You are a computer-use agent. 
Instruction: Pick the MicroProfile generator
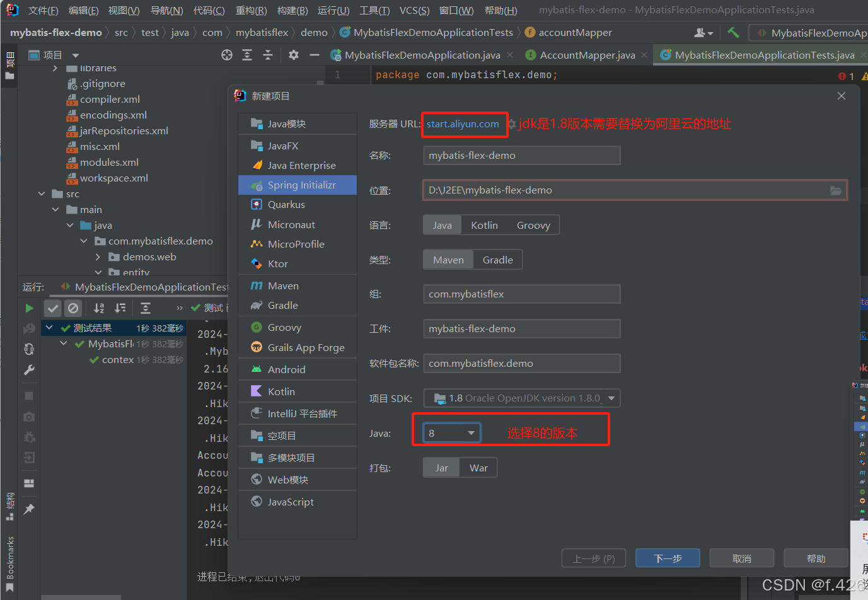pyautogui.click(x=298, y=244)
